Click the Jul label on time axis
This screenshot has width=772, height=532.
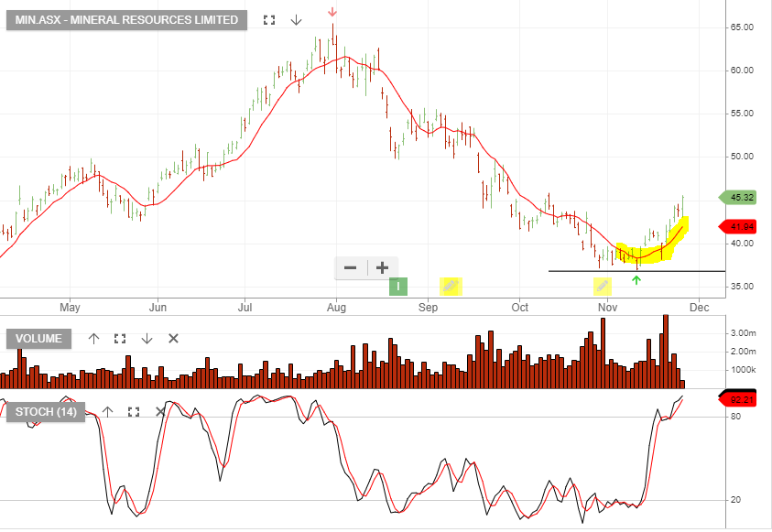[x=245, y=308]
